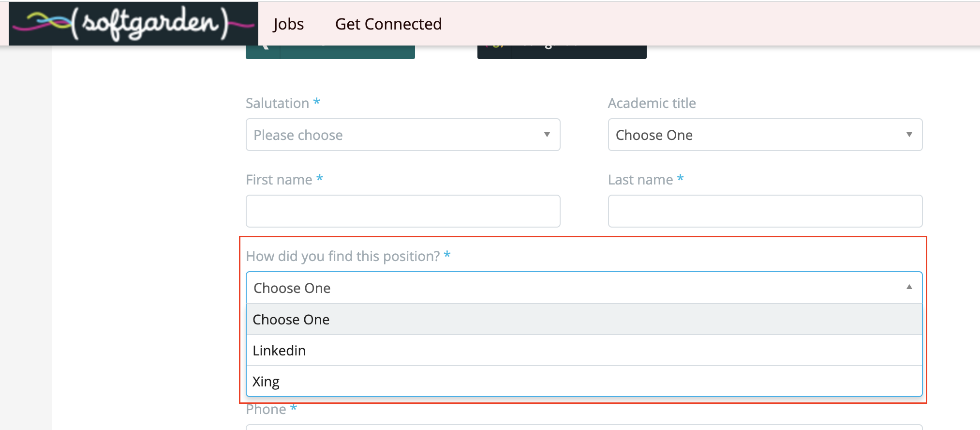The height and width of the screenshot is (430, 980).
Task: Open the Academic title dropdown
Action: [765, 135]
